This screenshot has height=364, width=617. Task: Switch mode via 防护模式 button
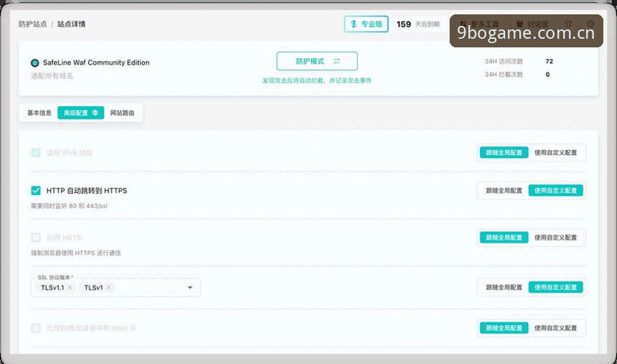pyautogui.click(x=317, y=61)
